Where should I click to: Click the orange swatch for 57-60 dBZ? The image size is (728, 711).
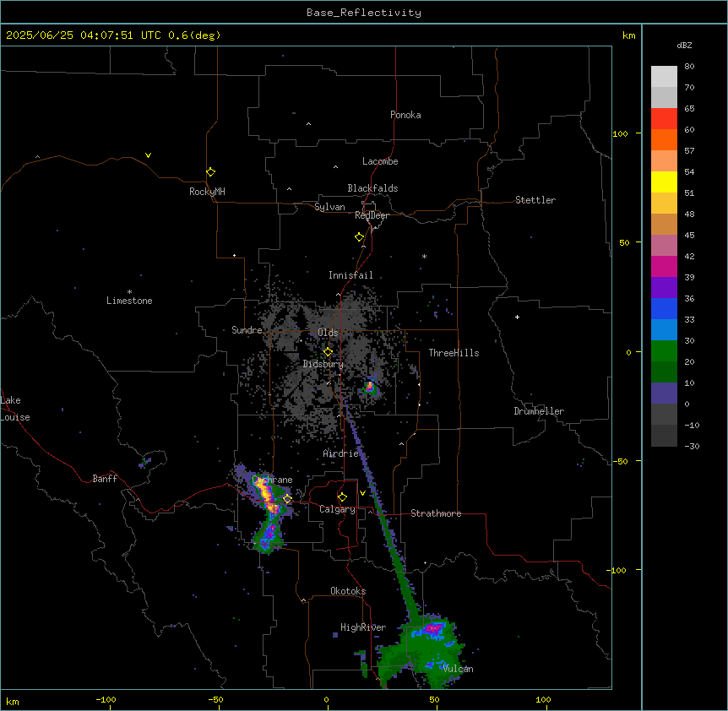pos(664,139)
